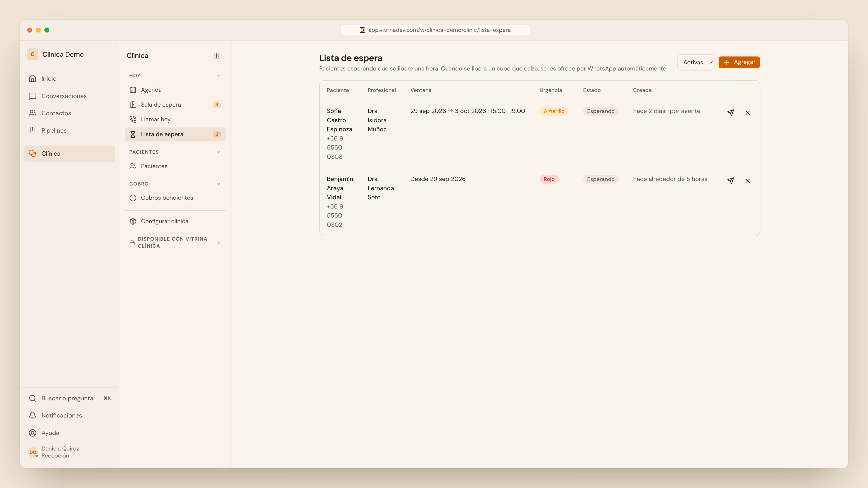Click Benjamín Araya Vidal patient name
868x488 pixels.
[x=340, y=188]
